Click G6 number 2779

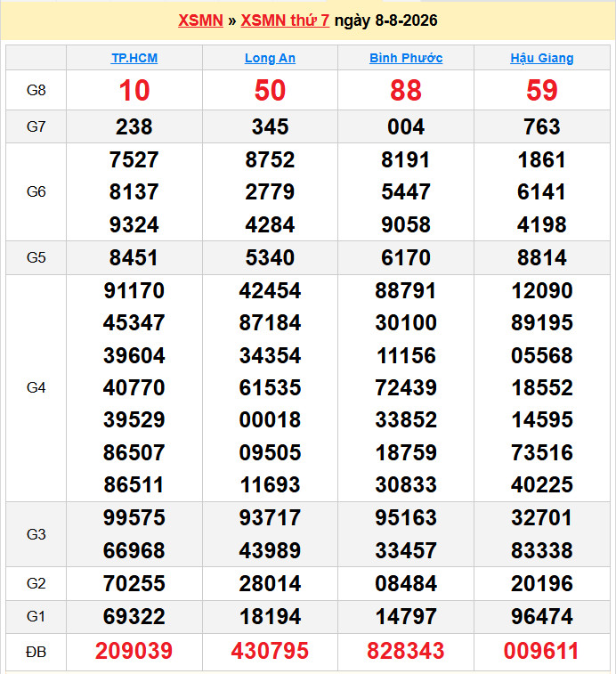[x=270, y=191]
